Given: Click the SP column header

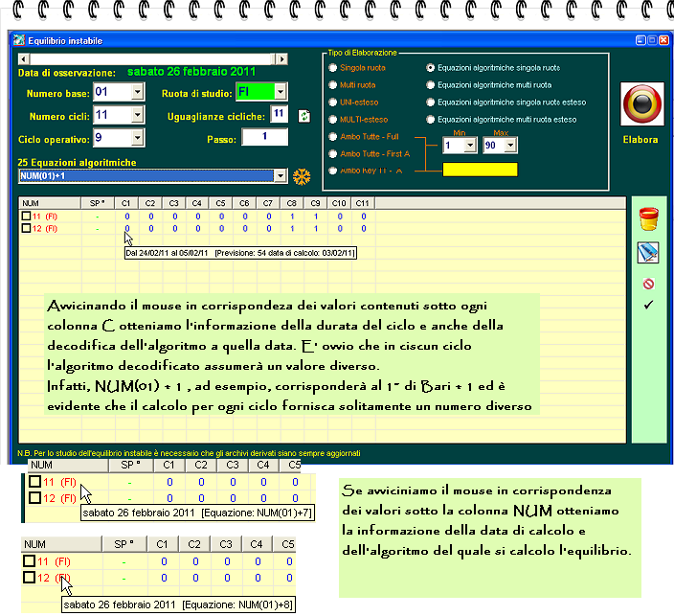Looking at the screenshot, I should click(x=98, y=203).
